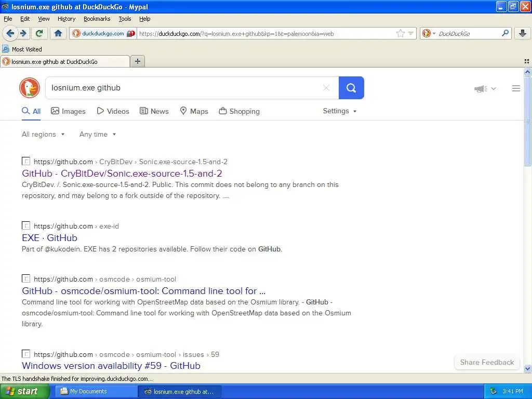Submit search with the blue magnifier button

coord(351,88)
